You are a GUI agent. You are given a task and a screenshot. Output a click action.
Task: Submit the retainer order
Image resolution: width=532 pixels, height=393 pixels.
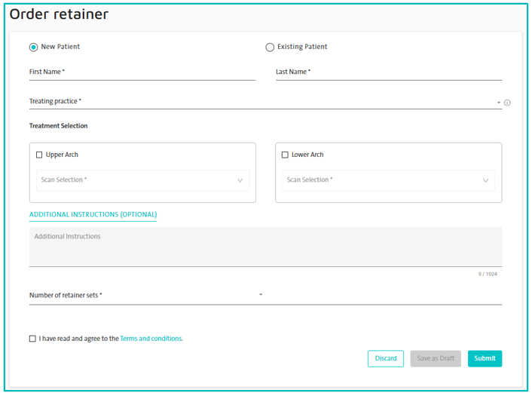point(485,358)
